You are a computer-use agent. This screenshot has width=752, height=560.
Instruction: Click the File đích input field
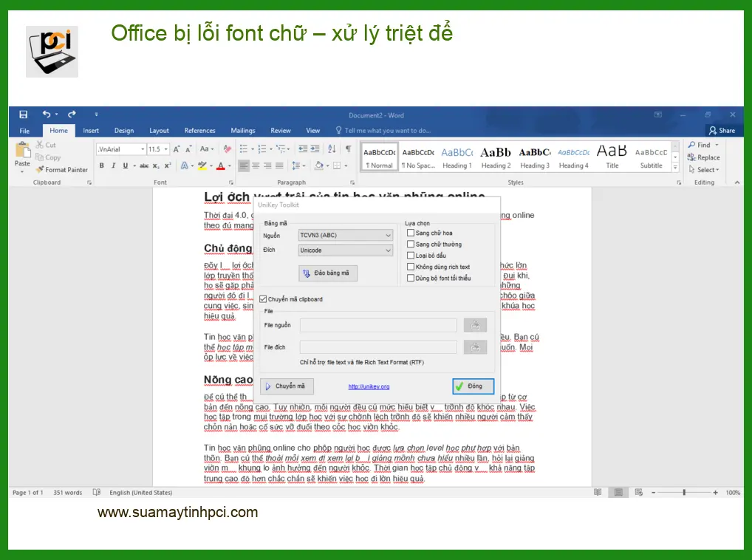[x=378, y=347]
